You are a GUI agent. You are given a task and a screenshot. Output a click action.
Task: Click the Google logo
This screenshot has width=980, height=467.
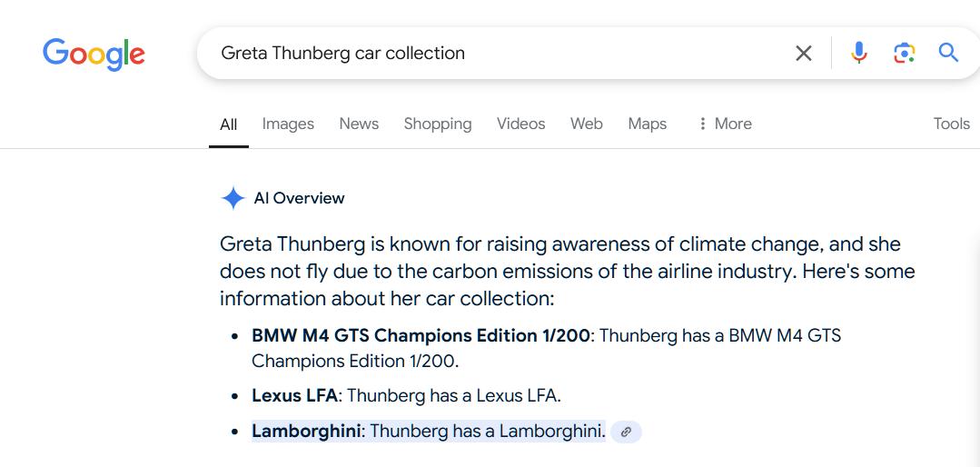click(94, 54)
